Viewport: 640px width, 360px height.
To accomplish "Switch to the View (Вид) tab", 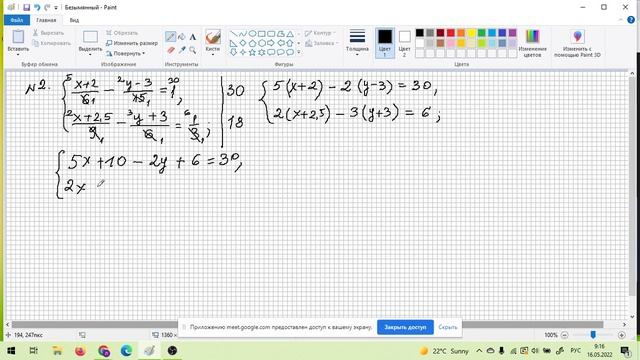I will (74, 20).
